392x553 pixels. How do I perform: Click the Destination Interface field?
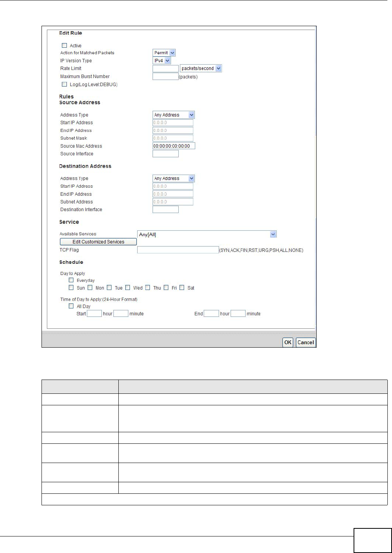pyautogui.click(x=166, y=210)
